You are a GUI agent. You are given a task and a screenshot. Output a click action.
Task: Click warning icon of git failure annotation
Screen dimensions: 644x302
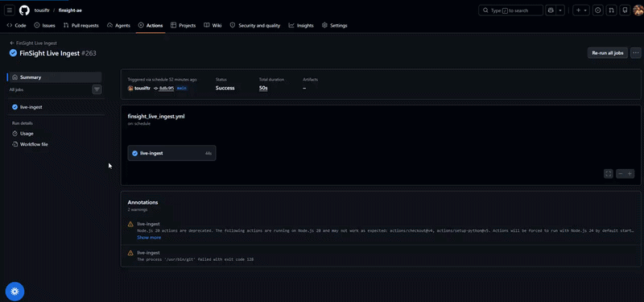pos(130,253)
